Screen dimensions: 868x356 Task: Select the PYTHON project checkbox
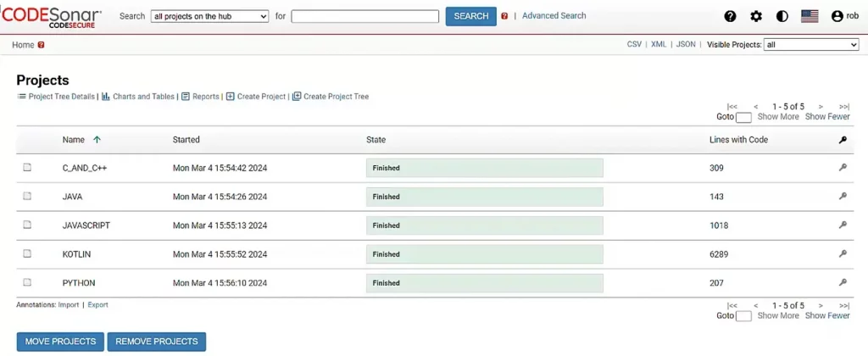[x=27, y=282]
